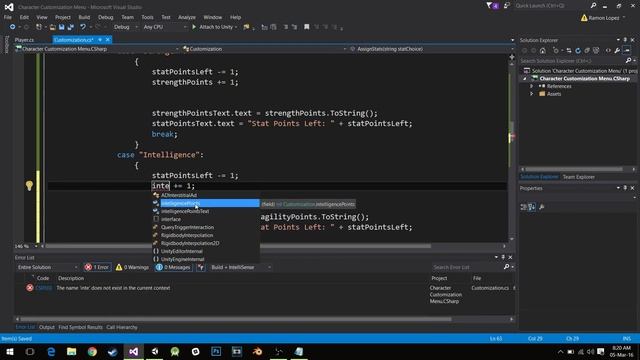The image size is (640, 360).
Task: Click the Find Symbol Results tab link
Action: click(80, 327)
